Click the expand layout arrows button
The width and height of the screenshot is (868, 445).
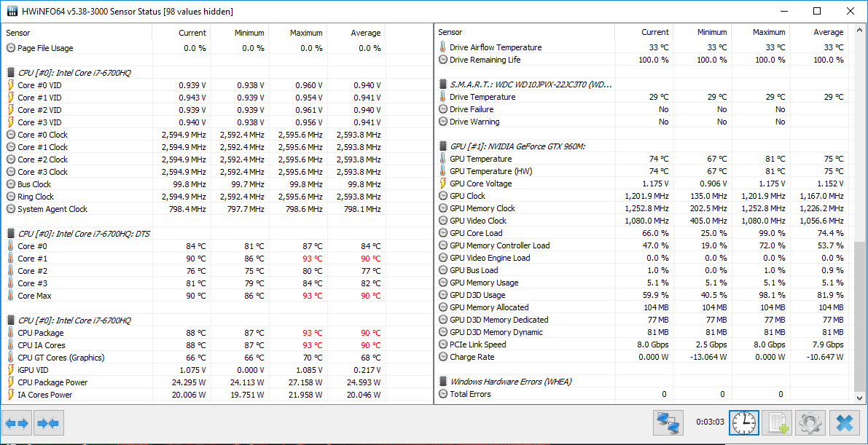(x=17, y=424)
